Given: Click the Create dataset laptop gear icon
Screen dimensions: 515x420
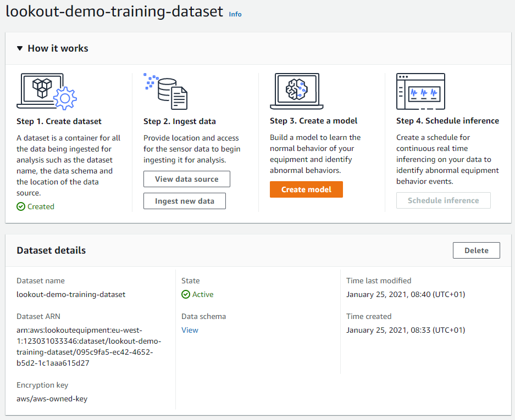Looking at the screenshot, I should pyautogui.click(x=47, y=92).
